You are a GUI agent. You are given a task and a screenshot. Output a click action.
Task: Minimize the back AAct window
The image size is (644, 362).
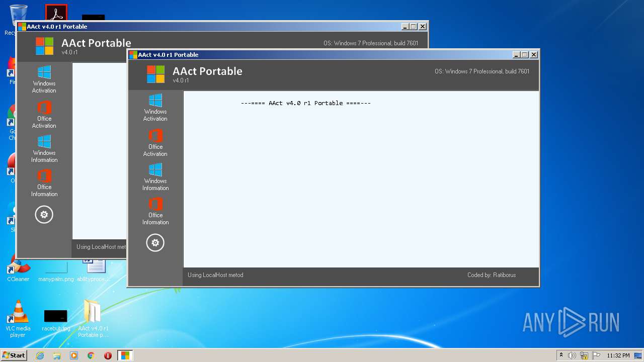tap(405, 27)
